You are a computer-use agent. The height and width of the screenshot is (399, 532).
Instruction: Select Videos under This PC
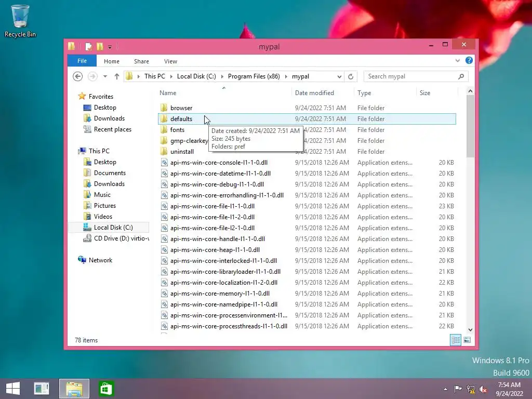pos(103,216)
